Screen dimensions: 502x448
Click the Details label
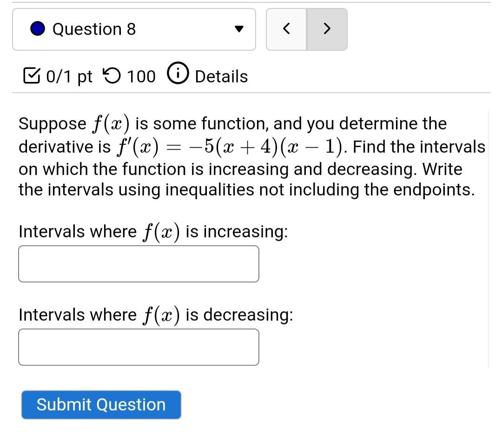[221, 76]
